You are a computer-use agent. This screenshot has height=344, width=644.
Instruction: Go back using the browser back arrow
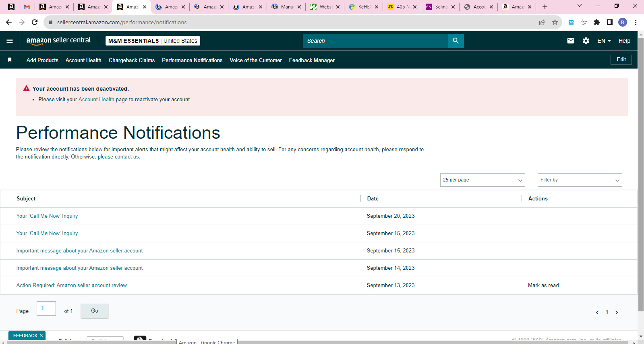click(x=9, y=22)
